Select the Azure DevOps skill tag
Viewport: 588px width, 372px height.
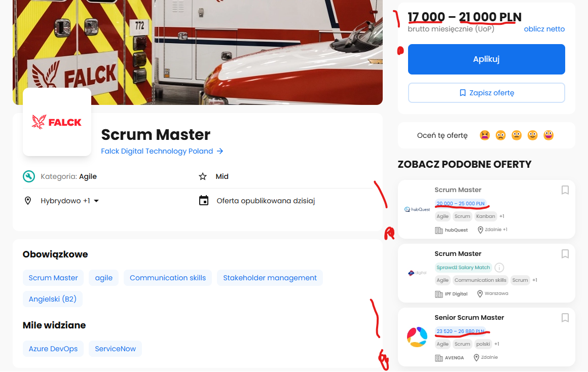[53, 349]
